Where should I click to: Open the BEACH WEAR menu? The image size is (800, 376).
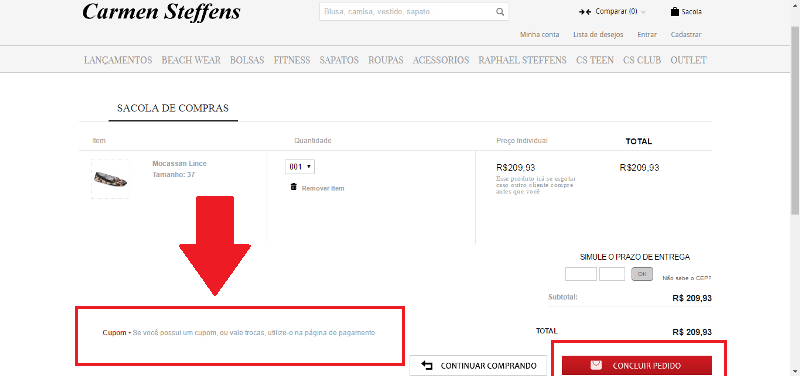191,60
